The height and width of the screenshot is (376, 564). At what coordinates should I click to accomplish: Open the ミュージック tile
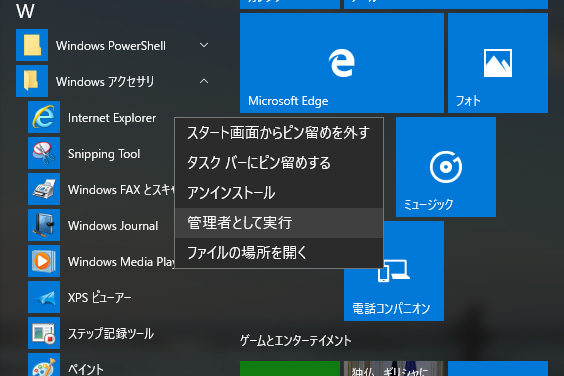(x=446, y=167)
